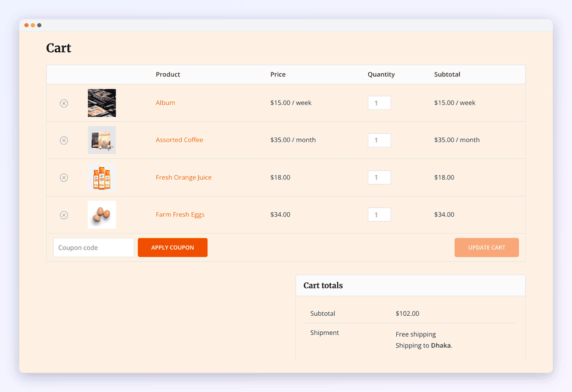Click the Farm Fresh Eggs subtotal $34.00
Image resolution: width=572 pixels, height=392 pixels.
444,214
